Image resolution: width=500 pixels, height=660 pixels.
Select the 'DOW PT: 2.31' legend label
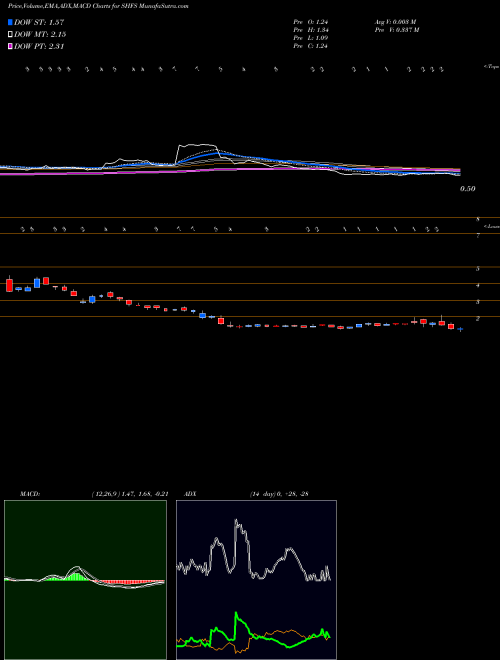(x=39, y=46)
